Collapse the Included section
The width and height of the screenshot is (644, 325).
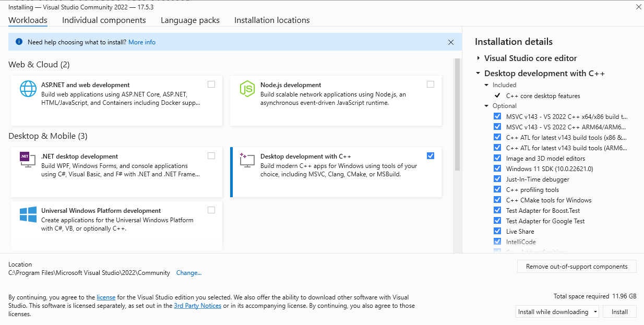pos(487,85)
